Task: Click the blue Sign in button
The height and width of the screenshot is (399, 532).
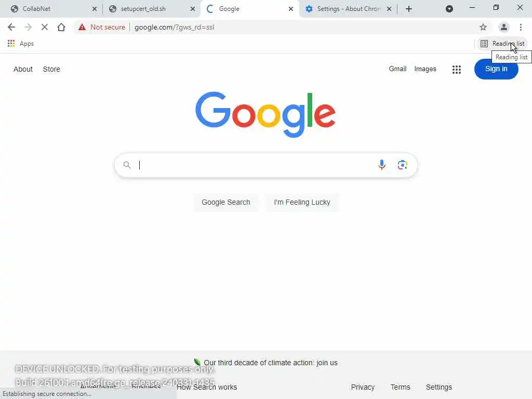Action: pyautogui.click(x=496, y=69)
